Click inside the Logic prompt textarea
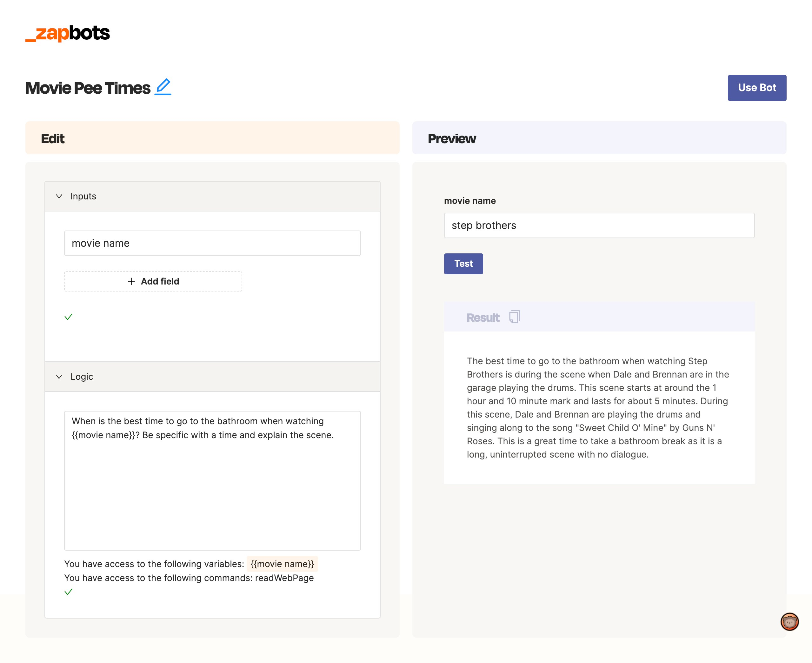 [212, 480]
